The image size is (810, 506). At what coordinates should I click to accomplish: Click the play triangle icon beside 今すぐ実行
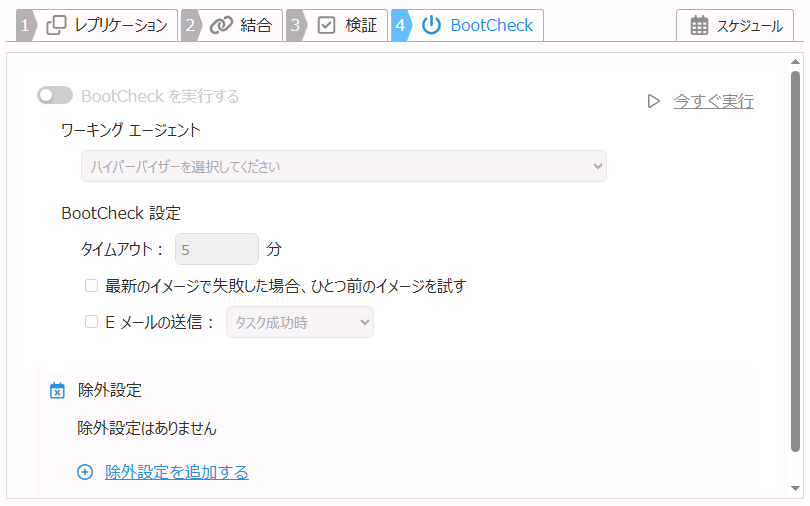(653, 101)
